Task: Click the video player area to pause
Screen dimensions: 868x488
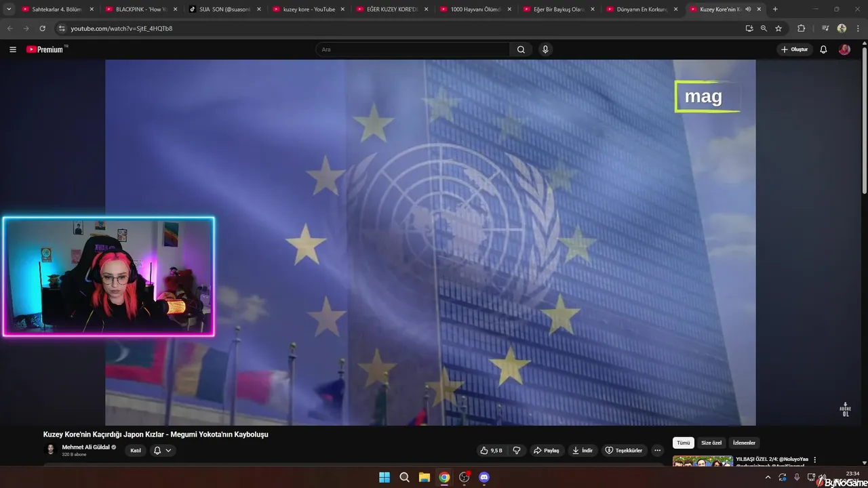Action: 430,243
